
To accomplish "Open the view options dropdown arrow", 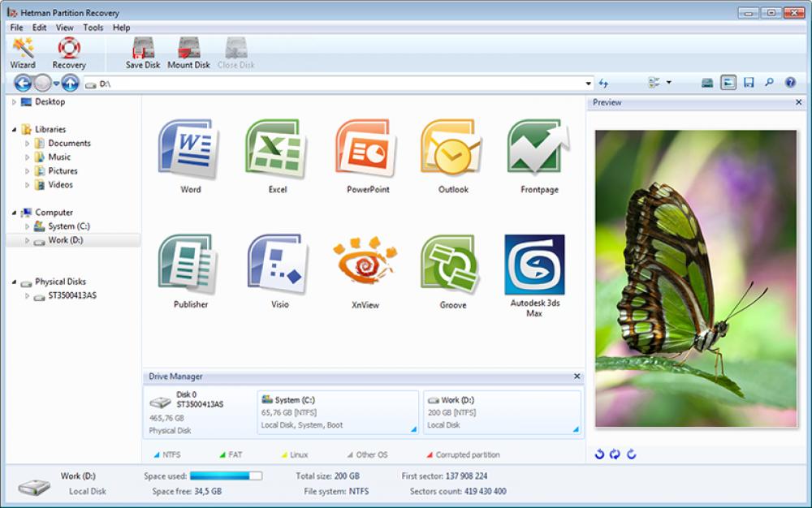I will [668, 82].
